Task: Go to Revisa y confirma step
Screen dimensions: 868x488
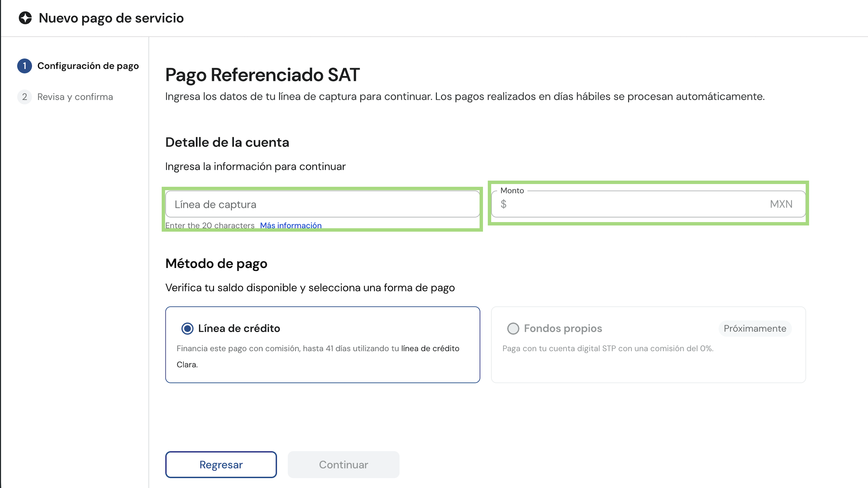Action: 75,97
